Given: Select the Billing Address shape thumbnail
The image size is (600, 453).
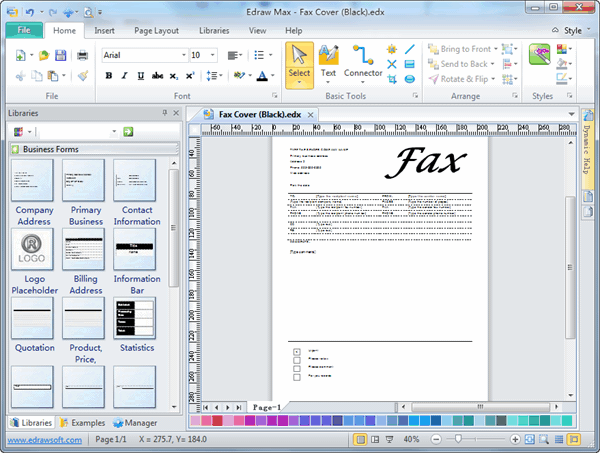Looking at the screenshot, I should coord(83,249).
